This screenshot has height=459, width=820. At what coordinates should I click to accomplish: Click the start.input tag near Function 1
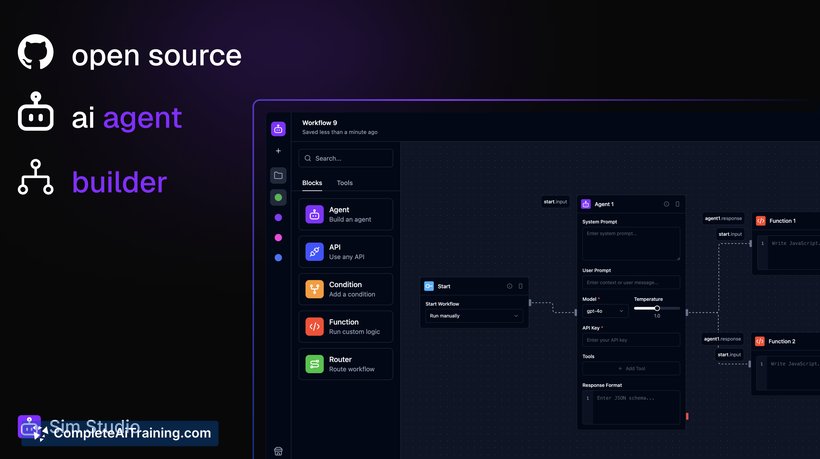tap(730, 234)
